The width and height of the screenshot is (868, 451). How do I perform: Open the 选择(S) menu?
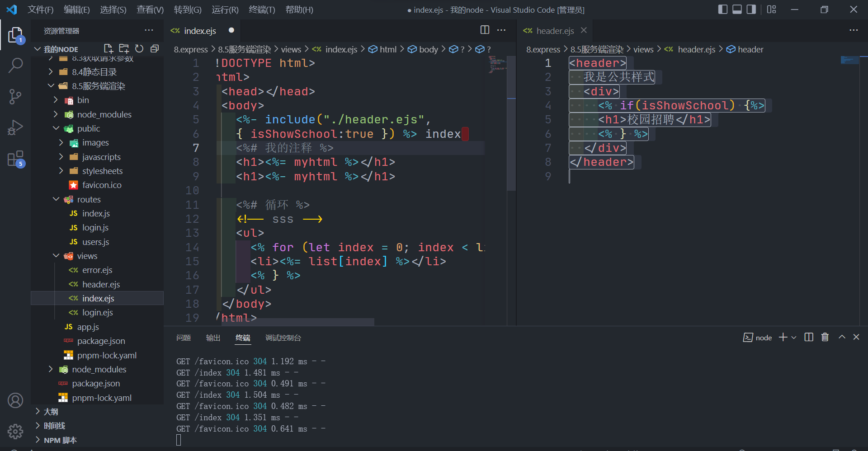tap(113, 9)
